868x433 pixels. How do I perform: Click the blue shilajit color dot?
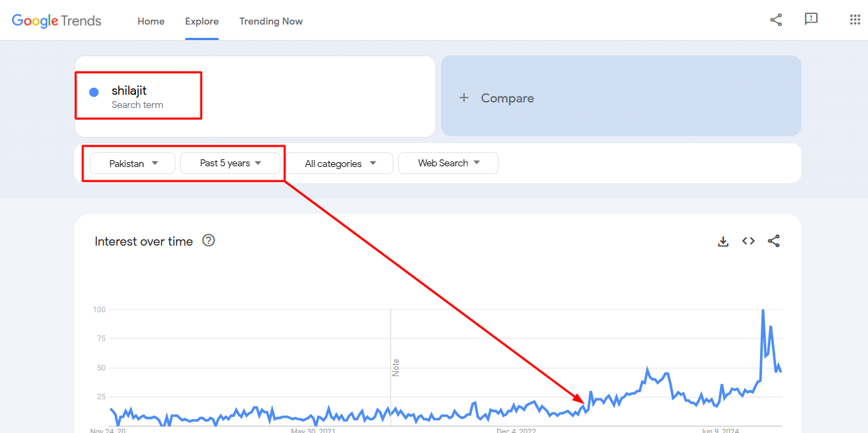tap(94, 92)
